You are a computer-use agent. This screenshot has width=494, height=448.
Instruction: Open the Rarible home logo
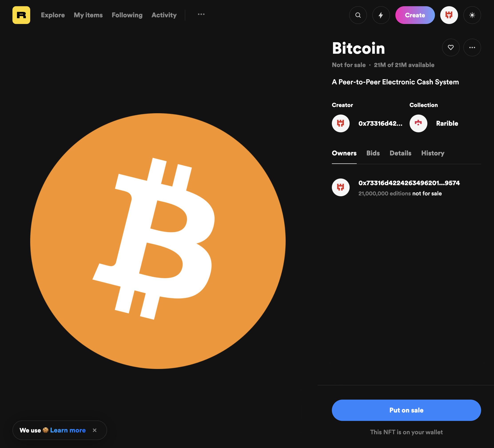tap(21, 15)
